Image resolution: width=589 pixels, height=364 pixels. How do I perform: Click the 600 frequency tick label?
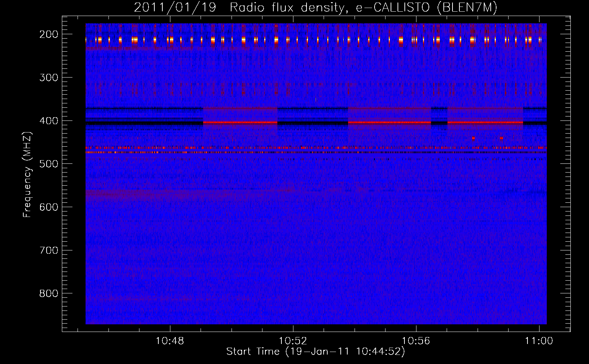coord(48,207)
